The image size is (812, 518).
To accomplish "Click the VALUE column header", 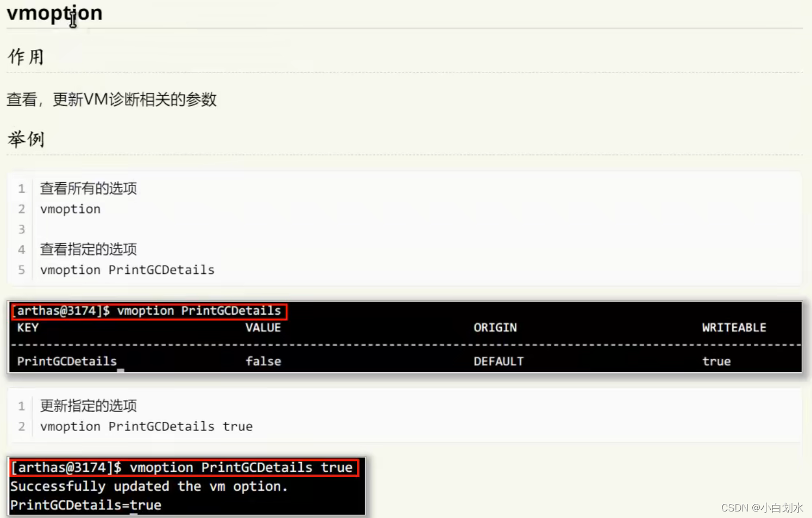I will click(263, 328).
